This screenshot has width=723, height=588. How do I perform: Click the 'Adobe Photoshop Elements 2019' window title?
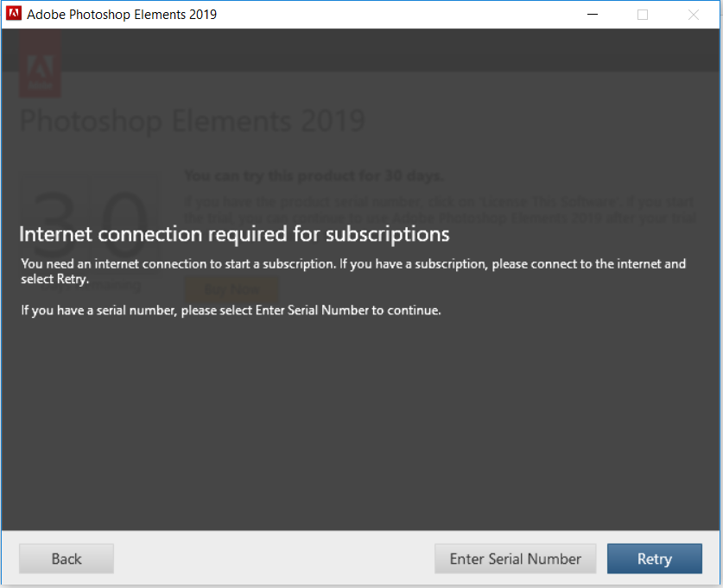pos(122,15)
